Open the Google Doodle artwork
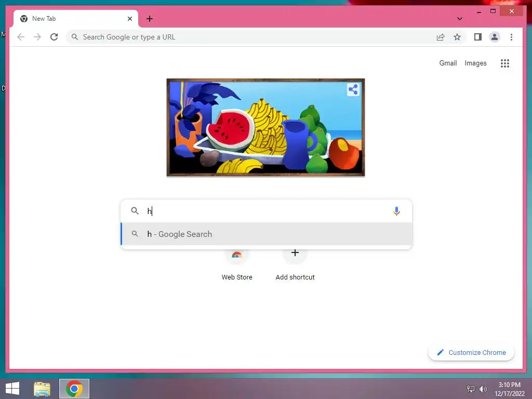532x399 pixels. 265,128
